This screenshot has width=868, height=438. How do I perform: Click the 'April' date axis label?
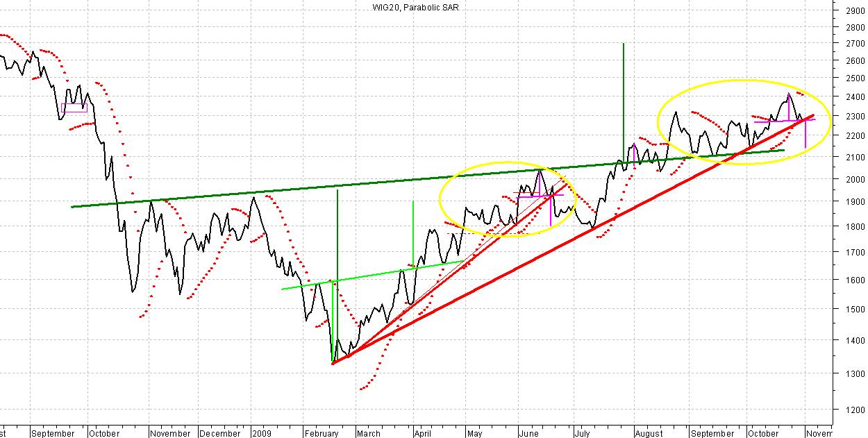tap(423, 433)
